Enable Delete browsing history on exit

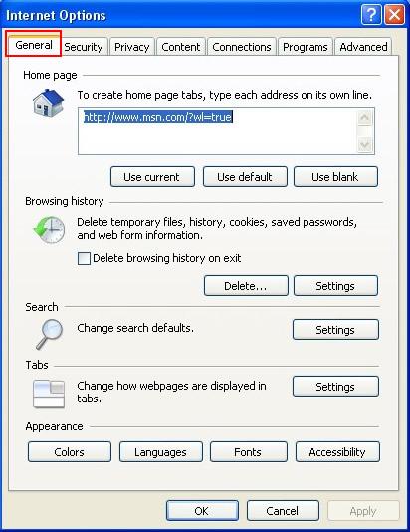tap(84, 258)
